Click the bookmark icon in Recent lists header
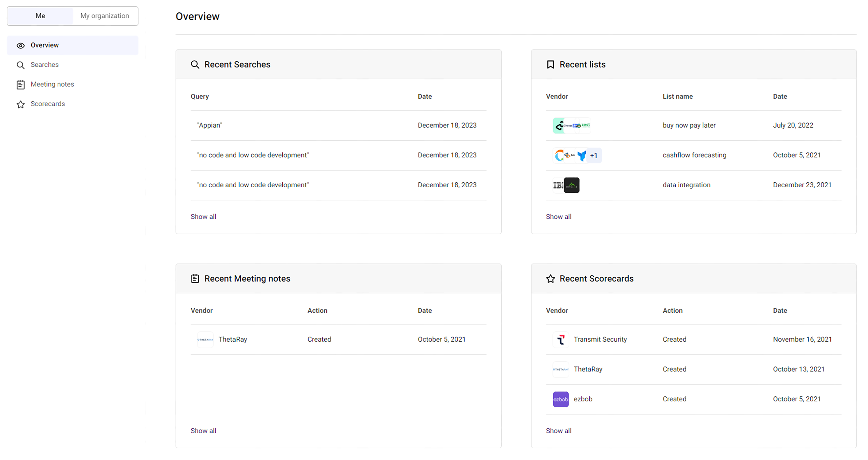868x460 pixels. click(551, 64)
